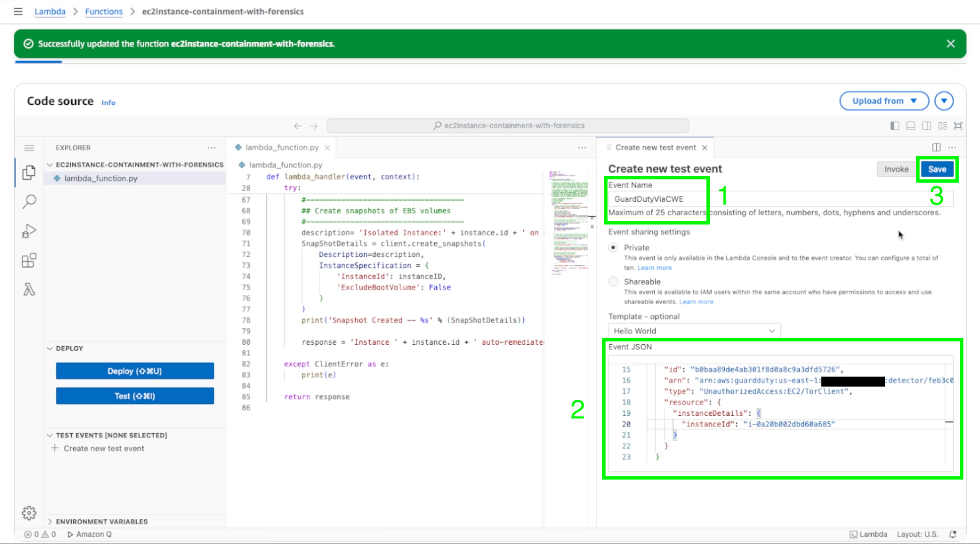
Task: Click the ec2instance-containment-with-forensics command search box
Action: point(508,126)
